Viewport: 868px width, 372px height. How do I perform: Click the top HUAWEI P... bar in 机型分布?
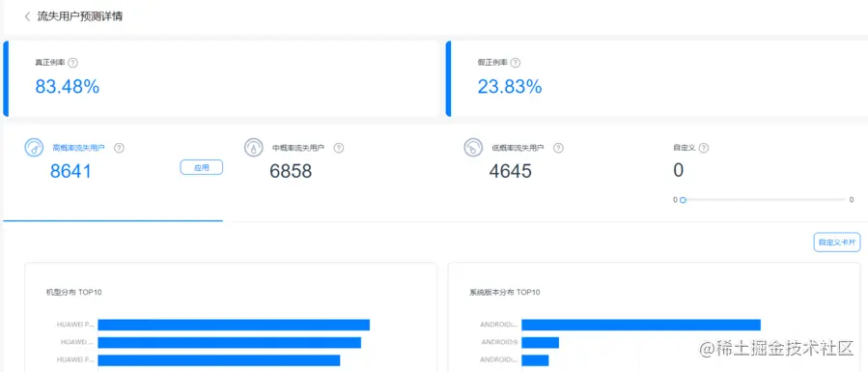click(234, 325)
